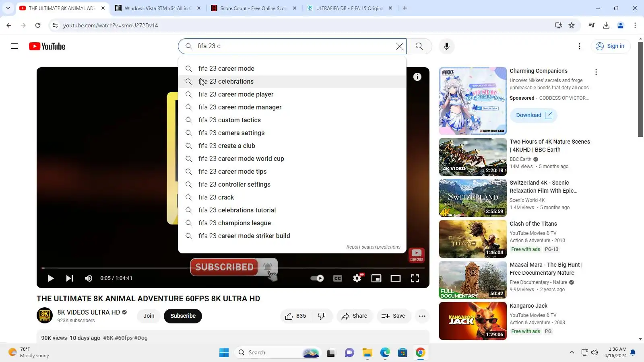Start voice search with the microphone
Screen dimensions: 644x362
447,46
